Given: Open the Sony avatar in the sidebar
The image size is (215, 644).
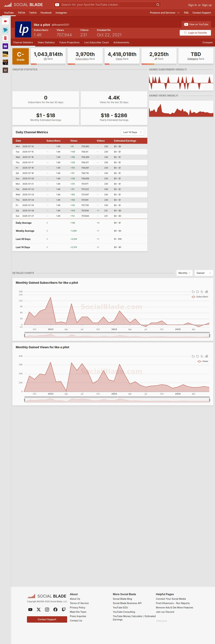Looking at the screenshot, I should click(x=5, y=54).
